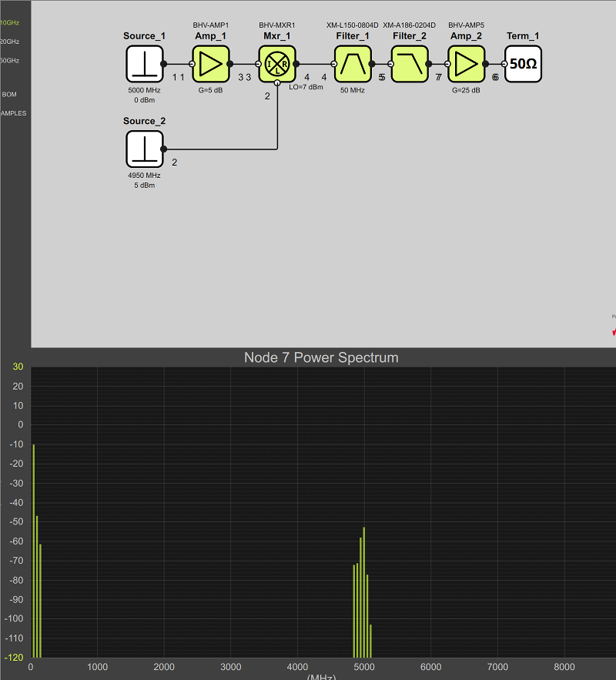Click the 30 value on the power axis
616x680 pixels.
pyautogui.click(x=18, y=367)
